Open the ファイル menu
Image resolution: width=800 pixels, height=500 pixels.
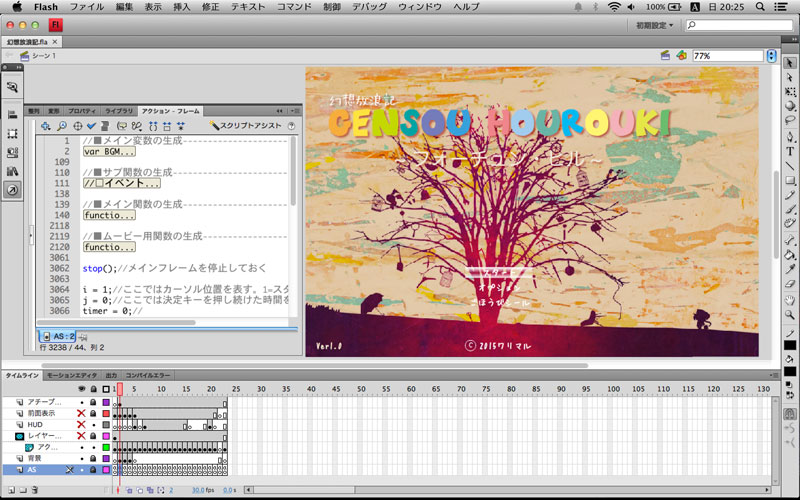[87, 7]
